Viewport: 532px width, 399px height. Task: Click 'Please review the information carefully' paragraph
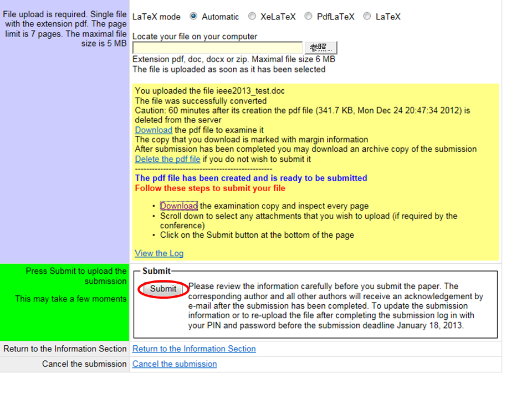coord(336,306)
